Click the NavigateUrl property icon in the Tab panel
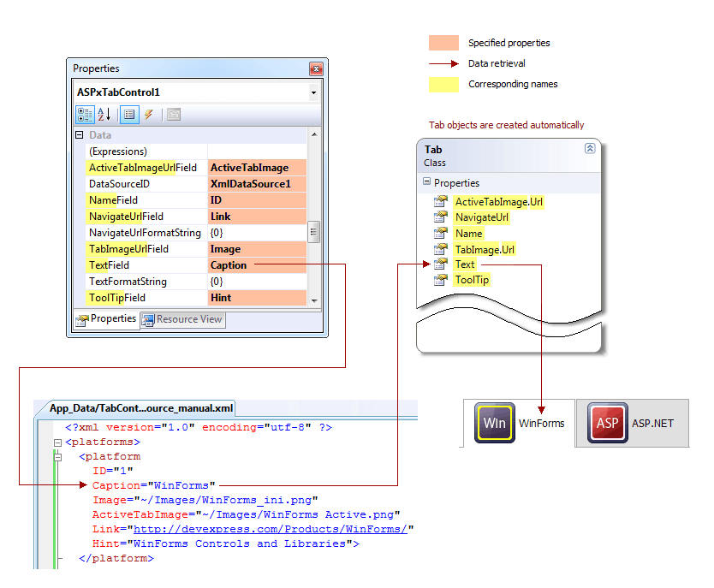 point(439,217)
